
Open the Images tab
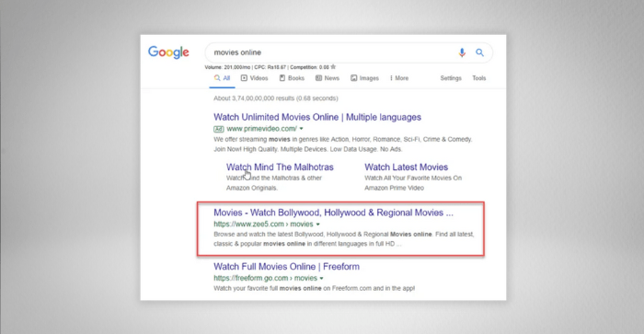point(364,78)
